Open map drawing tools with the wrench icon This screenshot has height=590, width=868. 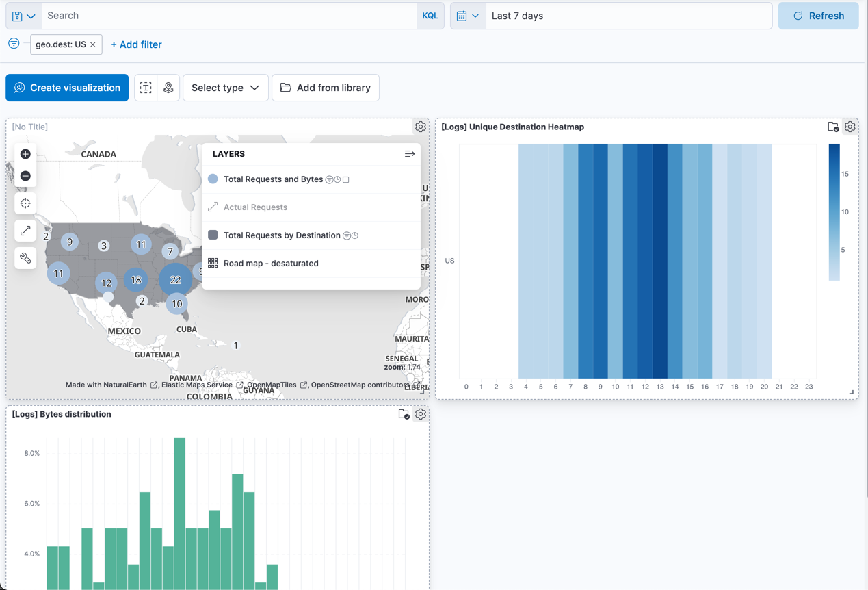[25, 258]
